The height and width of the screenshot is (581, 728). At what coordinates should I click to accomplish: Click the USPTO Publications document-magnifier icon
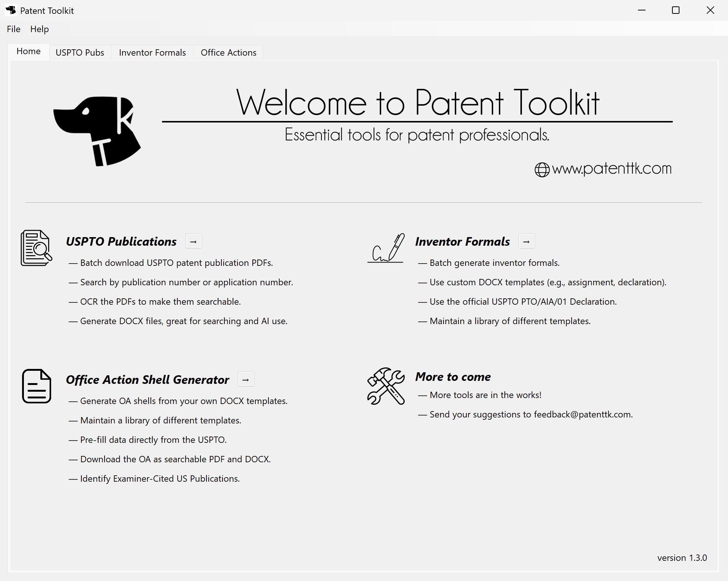36,248
